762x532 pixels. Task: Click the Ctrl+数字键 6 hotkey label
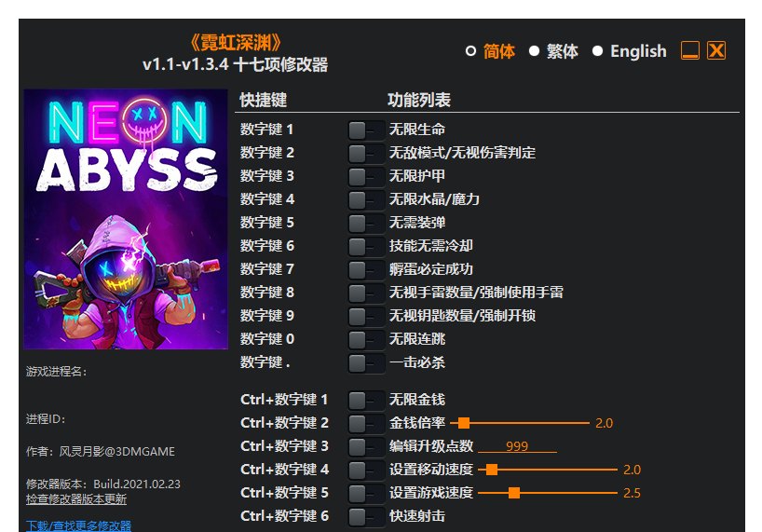click(x=284, y=516)
